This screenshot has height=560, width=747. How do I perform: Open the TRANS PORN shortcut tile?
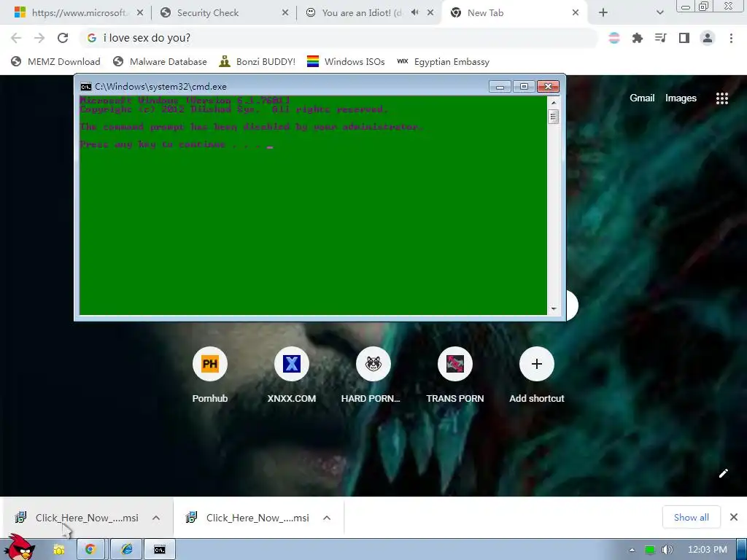455,376
